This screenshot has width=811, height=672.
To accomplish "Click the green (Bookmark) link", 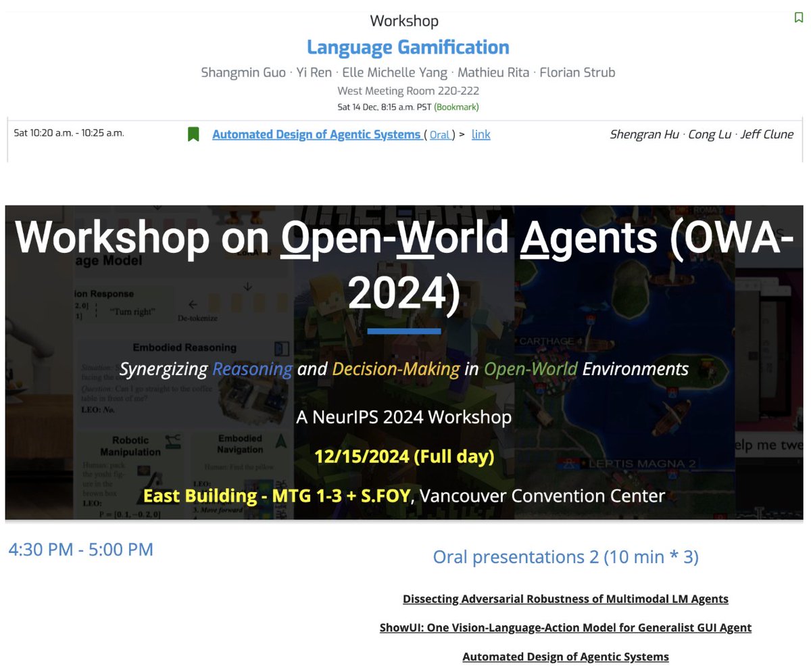I will [456, 107].
